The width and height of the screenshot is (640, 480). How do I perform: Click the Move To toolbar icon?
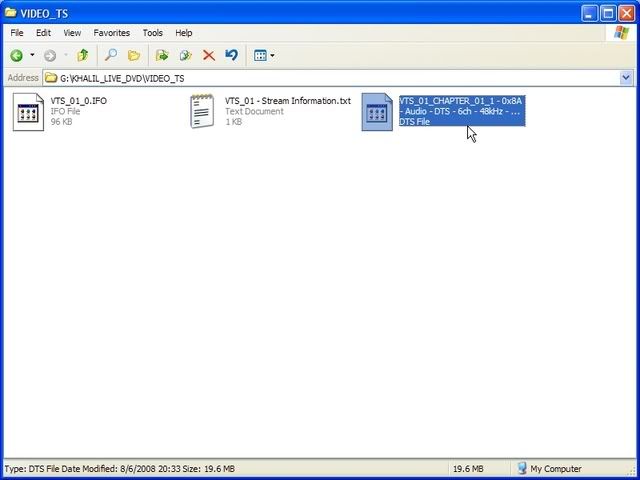tap(162, 56)
